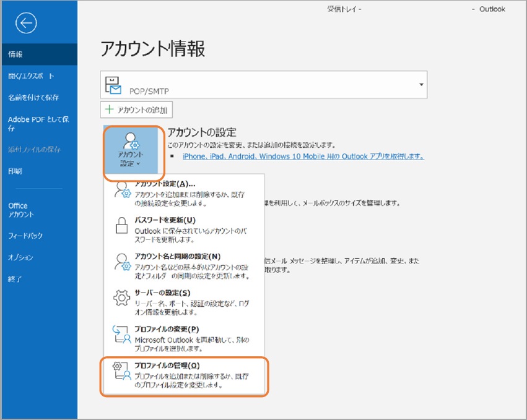Viewport: 527px width, 420px height.
Task: Click the padlock icon beside パスワードを更新
Action: [121, 225]
